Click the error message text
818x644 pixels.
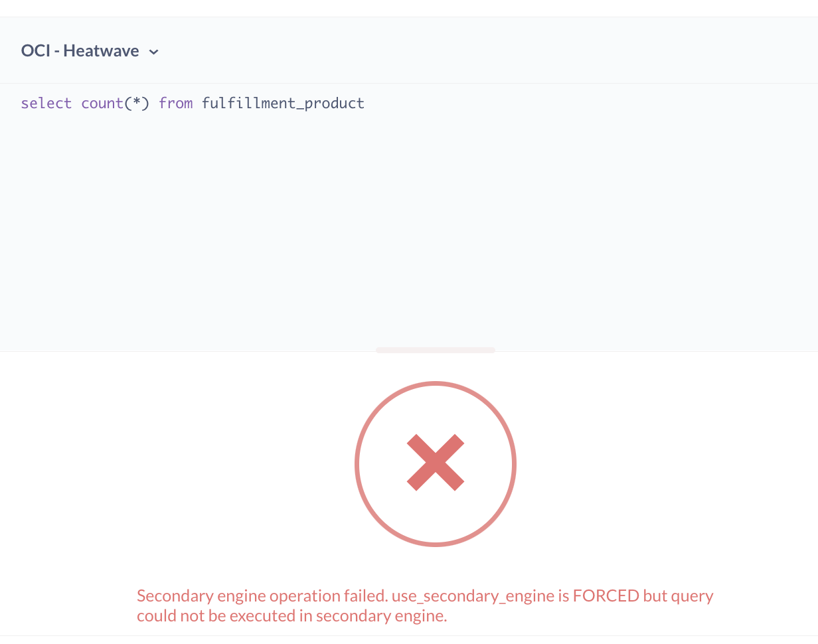click(424, 605)
